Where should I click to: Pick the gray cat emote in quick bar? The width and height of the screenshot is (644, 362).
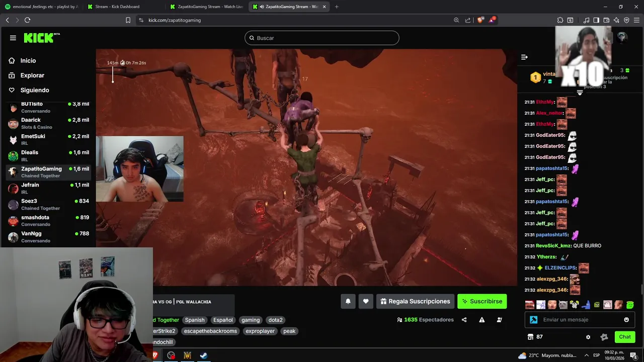pos(563,305)
